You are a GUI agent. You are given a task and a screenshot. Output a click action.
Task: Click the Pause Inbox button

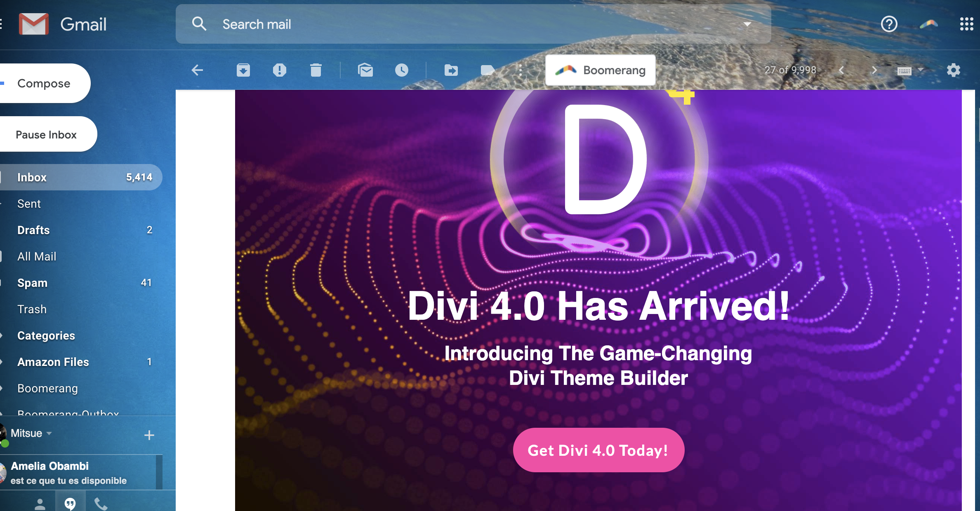tap(48, 134)
